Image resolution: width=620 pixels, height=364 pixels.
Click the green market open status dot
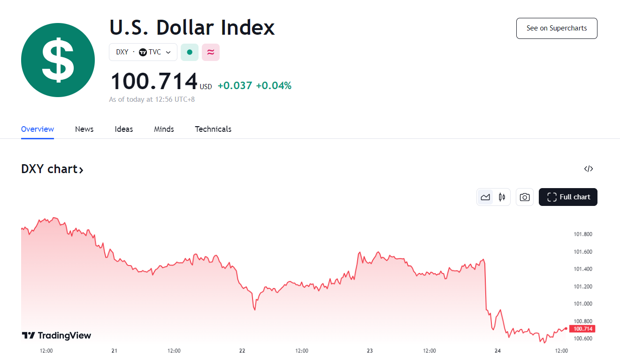tap(190, 52)
